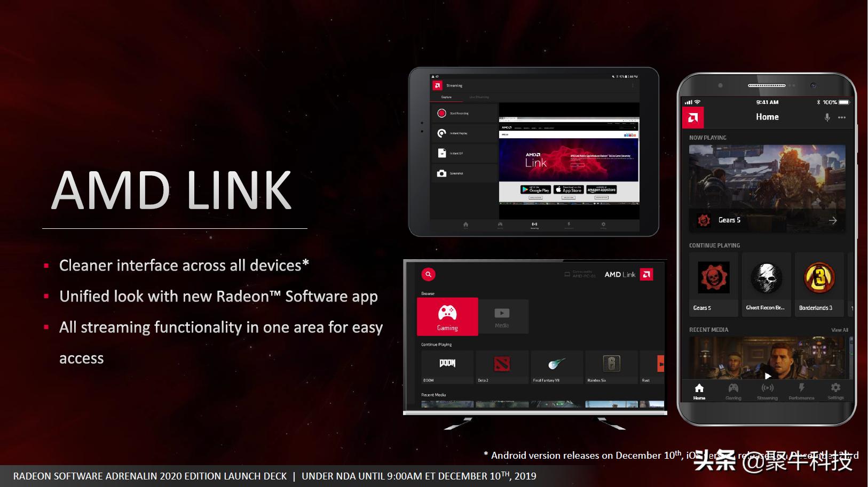Screen dimensions: 868x487
Task: Switch to the Performance tab on phone
Action: coord(801,391)
